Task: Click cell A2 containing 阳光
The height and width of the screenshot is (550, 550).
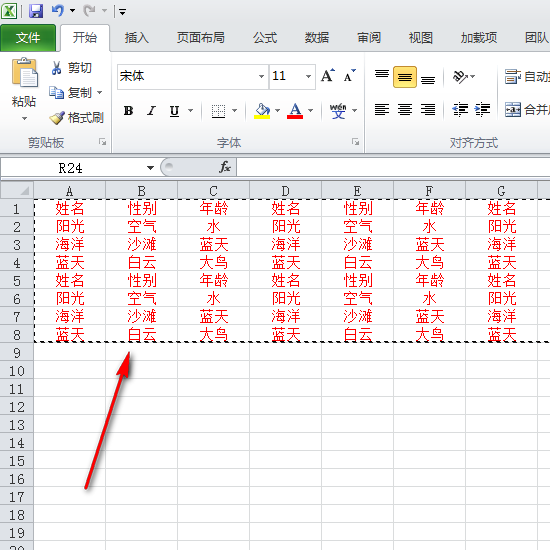Action: pos(70,227)
